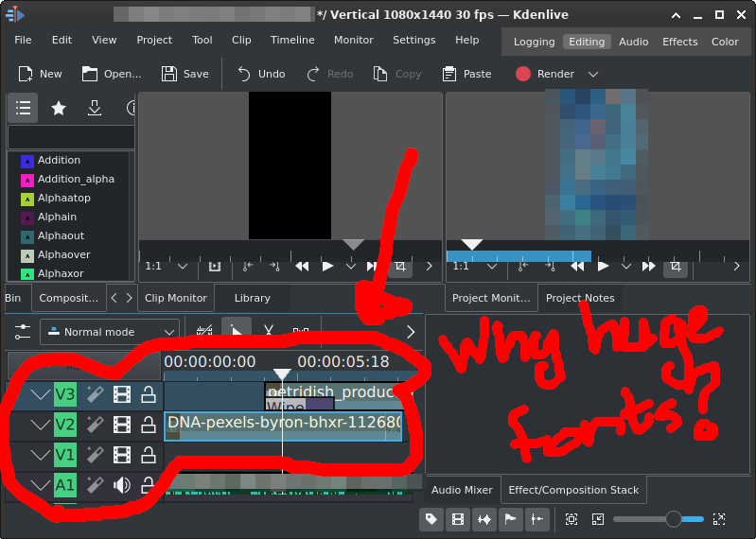Open the Edit menu
The image size is (756, 539).
coord(62,40)
